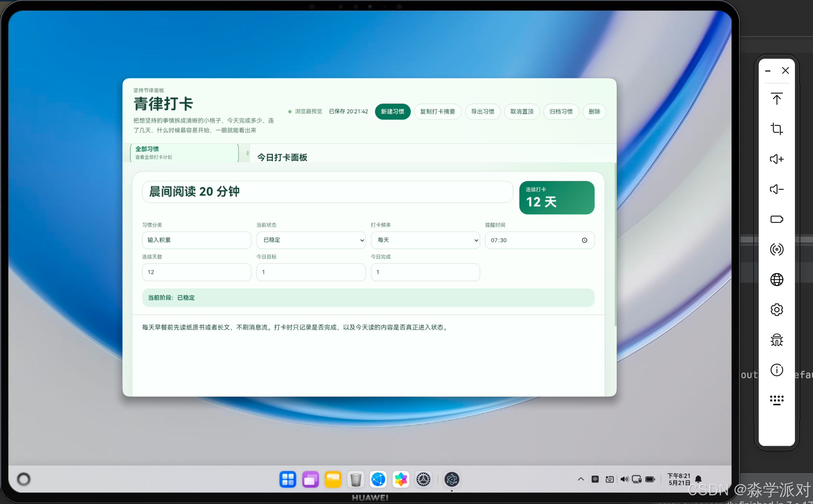Raise volume with the emulator speaker plus icon
Viewport: 813px width, 504px height.
[776, 159]
